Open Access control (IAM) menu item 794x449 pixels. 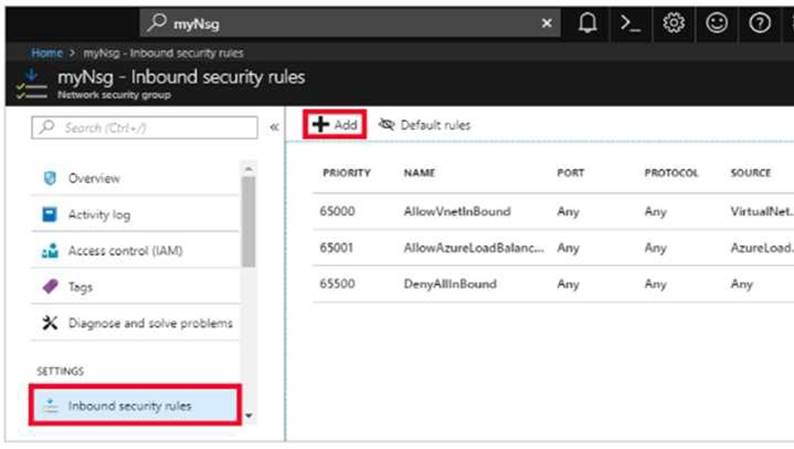pos(135,251)
